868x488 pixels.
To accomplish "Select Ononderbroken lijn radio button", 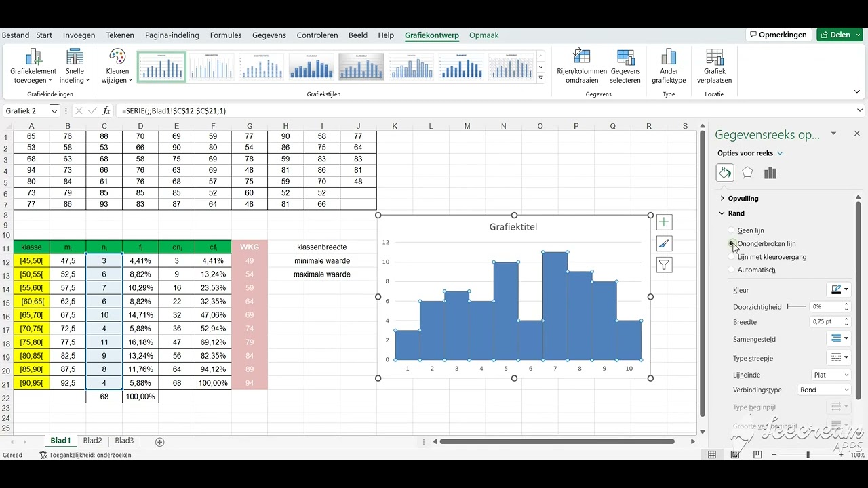I will point(732,243).
